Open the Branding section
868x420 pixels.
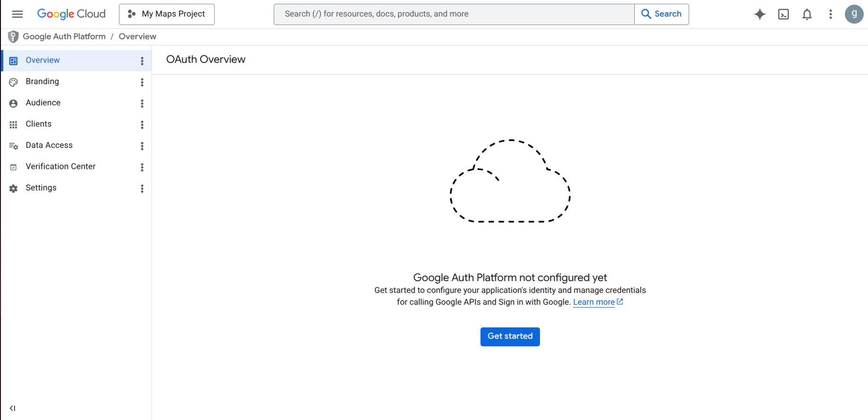(x=76, y=82)
